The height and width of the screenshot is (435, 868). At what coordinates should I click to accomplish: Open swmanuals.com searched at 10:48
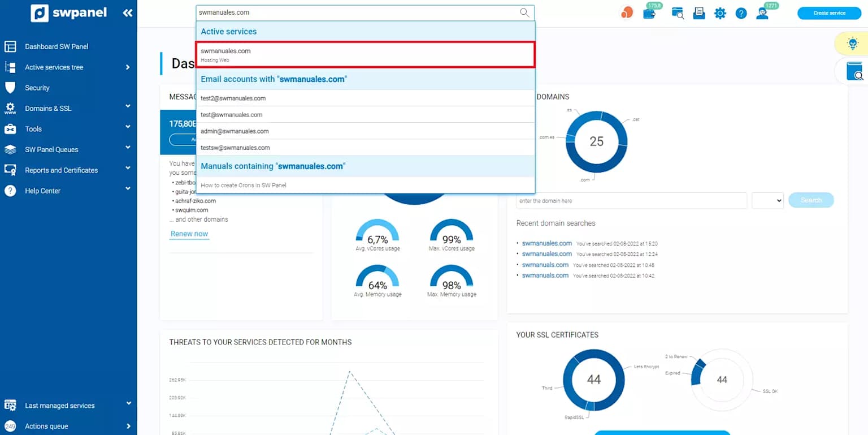tap(545, 265)
